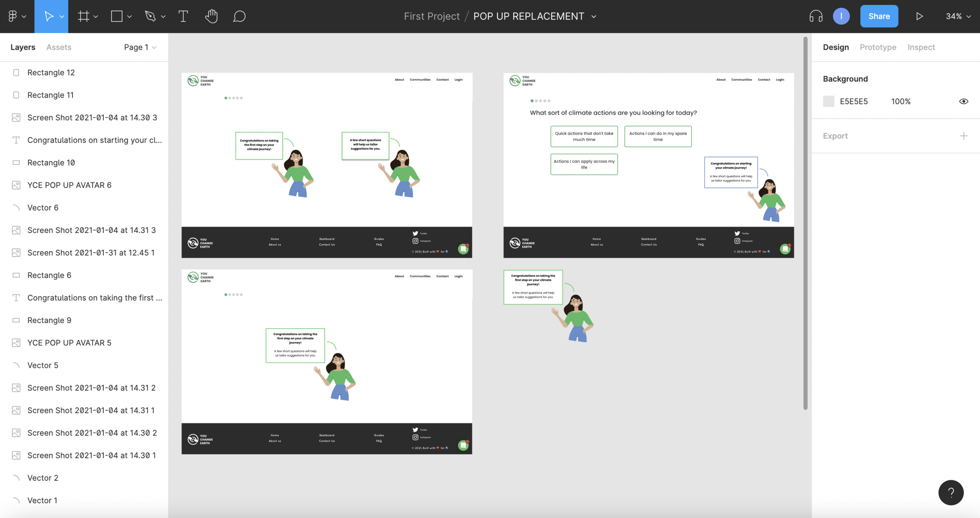Select the Pen tool
Screen dimensions: 980x518
[x=150, y=16]
